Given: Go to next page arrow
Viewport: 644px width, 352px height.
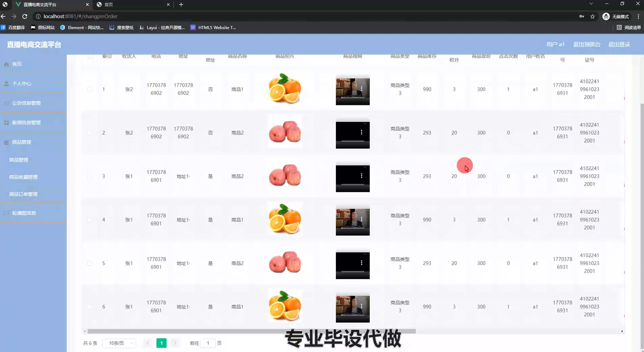Looking at the screenshot, I should (x=175, y=343).
